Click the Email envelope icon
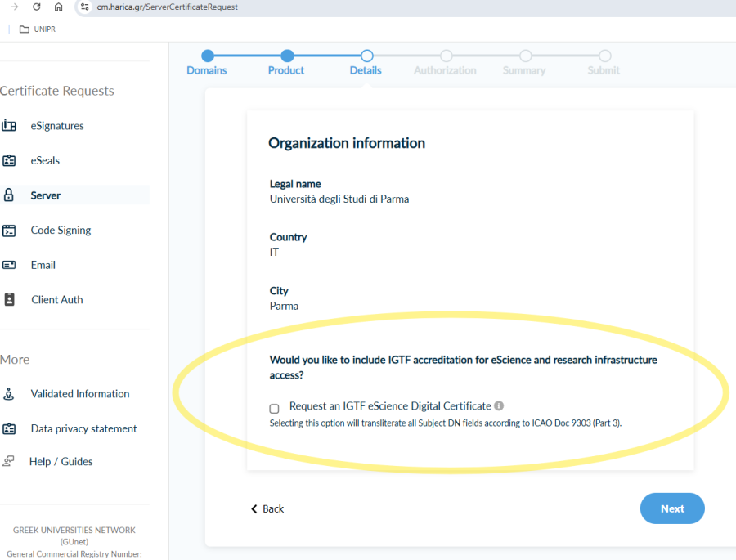 (x=9, y=265)
